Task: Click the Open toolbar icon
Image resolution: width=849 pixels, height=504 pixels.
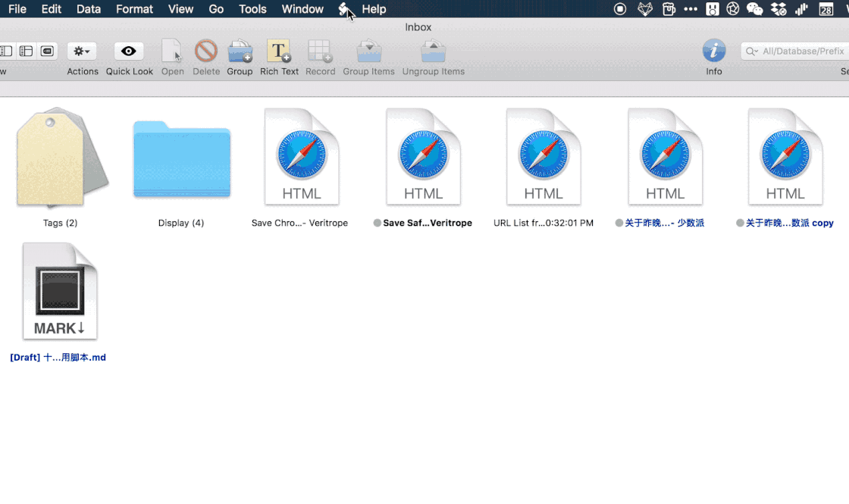Action: (172, 51)
